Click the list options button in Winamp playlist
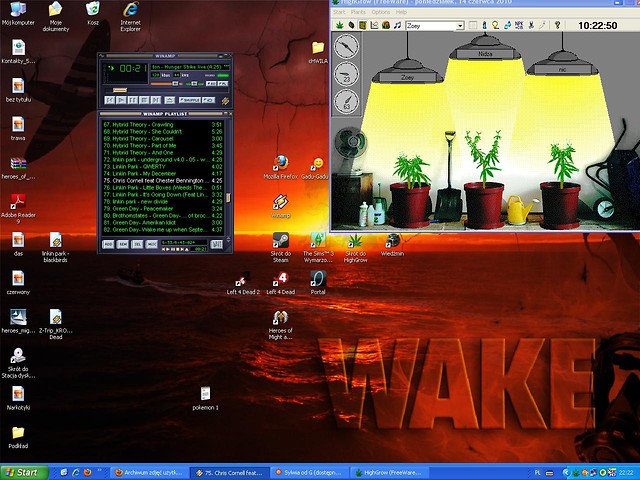The width and height of the screenshot is (640, 480). [216, 244]
